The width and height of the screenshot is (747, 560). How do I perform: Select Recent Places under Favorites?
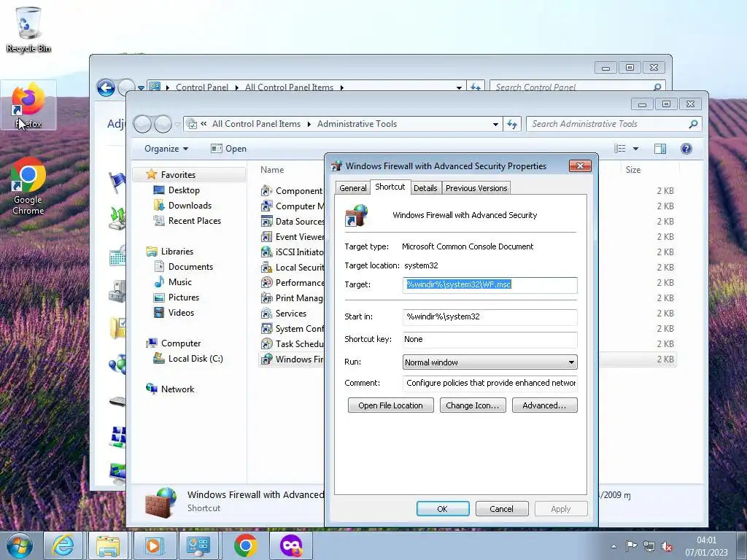[194, 220]
